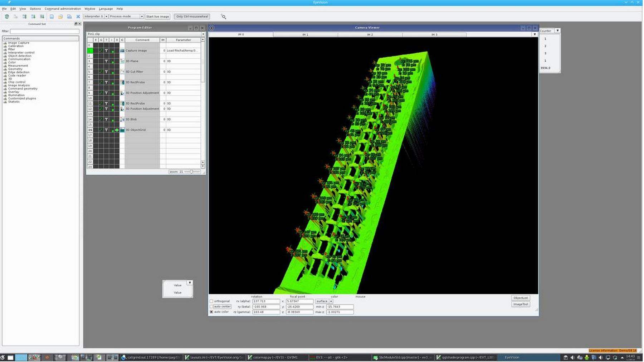
Task: Click the Comment column header
Action: 142,40
